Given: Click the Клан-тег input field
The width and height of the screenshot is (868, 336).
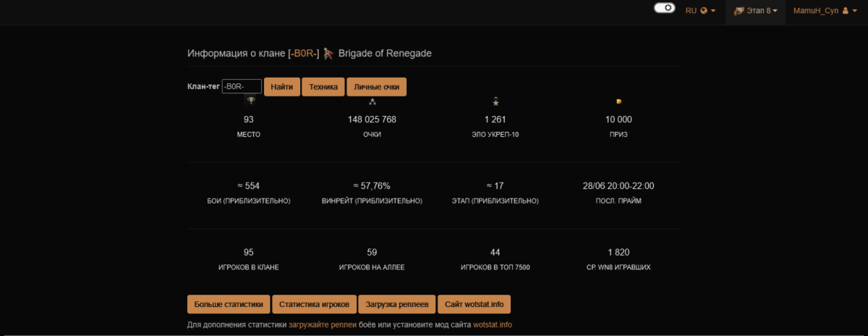Looking at the screenshot, I should click(242, 86).
